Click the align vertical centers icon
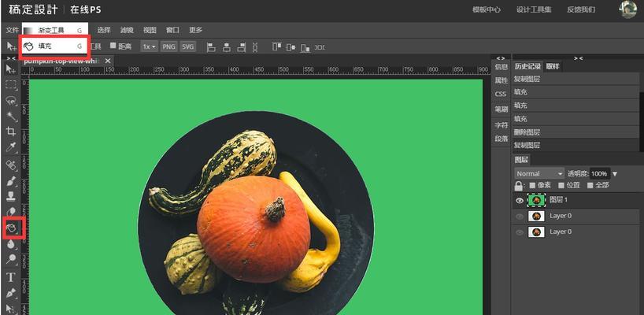Image resolution: width=644 pixels, height=315 pixels. (x=291, y=47)
